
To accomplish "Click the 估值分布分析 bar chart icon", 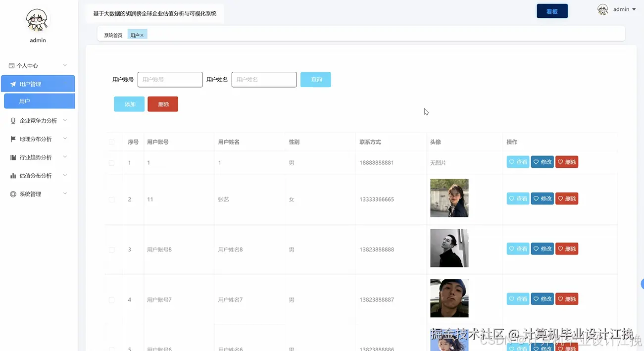I will point(13,176).
